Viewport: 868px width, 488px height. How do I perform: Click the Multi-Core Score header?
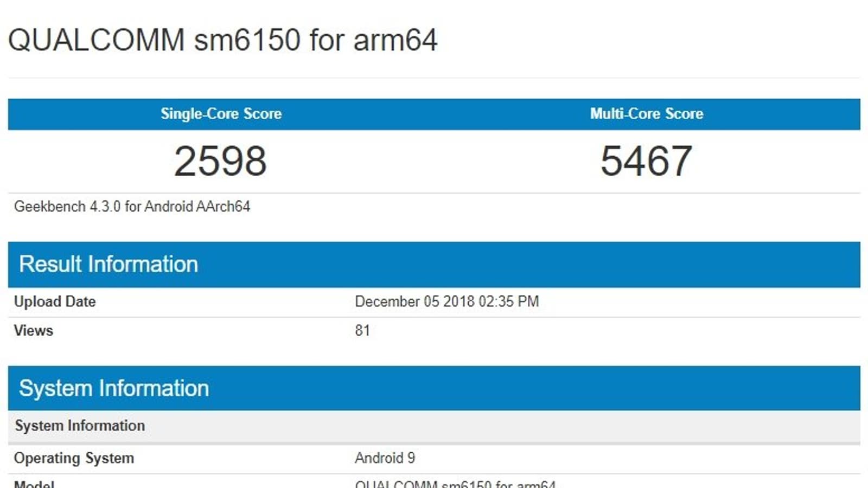(x=647, y=114)
